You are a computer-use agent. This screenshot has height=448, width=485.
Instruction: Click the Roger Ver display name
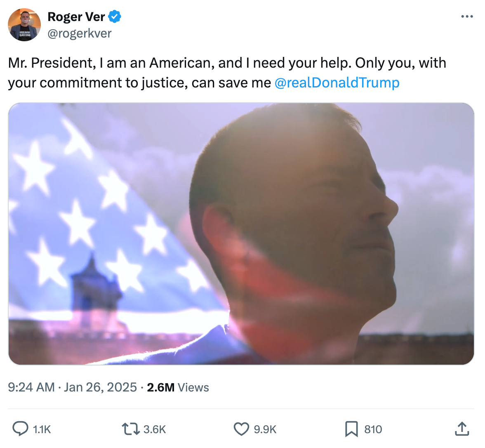click(76, 17)
